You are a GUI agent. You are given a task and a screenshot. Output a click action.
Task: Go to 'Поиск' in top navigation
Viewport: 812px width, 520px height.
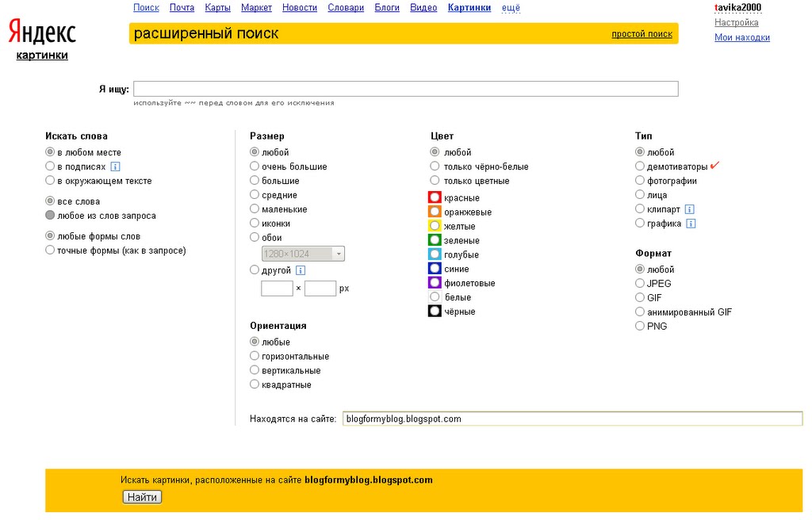[x=146, y=8]
